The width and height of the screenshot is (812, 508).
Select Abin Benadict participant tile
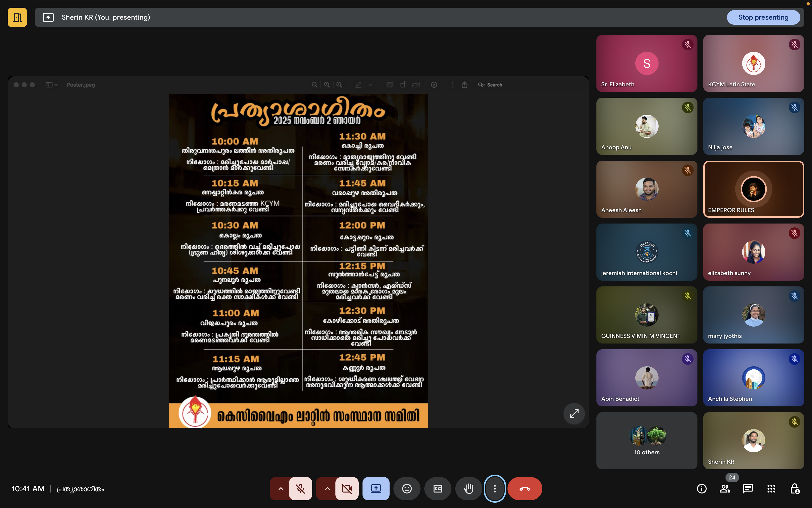point(647,378)
